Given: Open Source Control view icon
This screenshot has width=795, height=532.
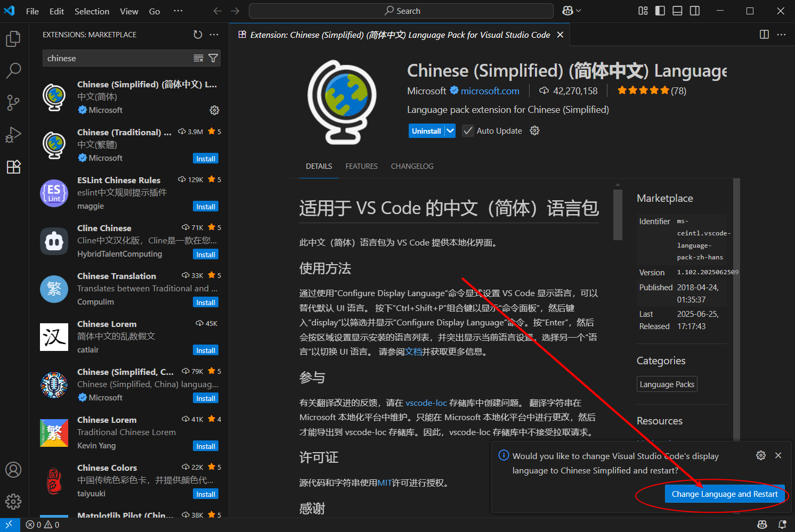Looking at the screenshot, I should pos(13,102).
